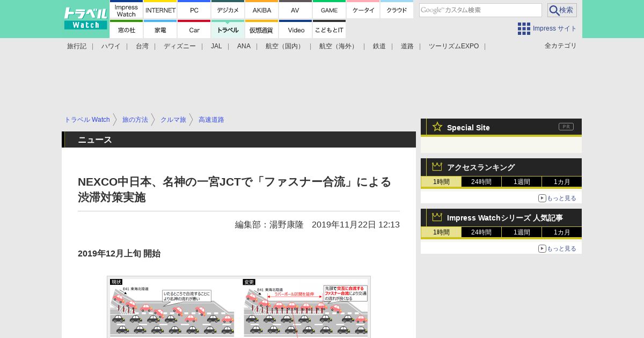The height and width of the screenshot is (338, 644).
Task: Open the Car Watch tile
Action: coord(194,30)
